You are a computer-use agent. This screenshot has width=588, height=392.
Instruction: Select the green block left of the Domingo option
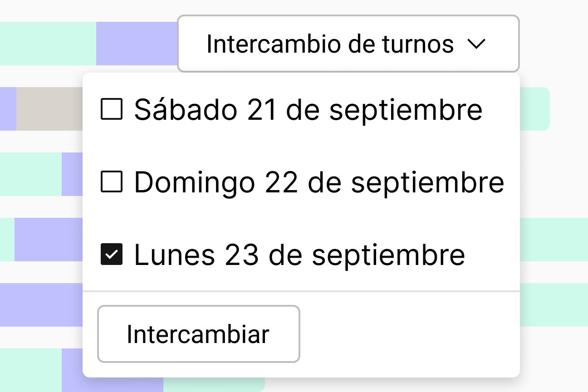coord(30,174)
